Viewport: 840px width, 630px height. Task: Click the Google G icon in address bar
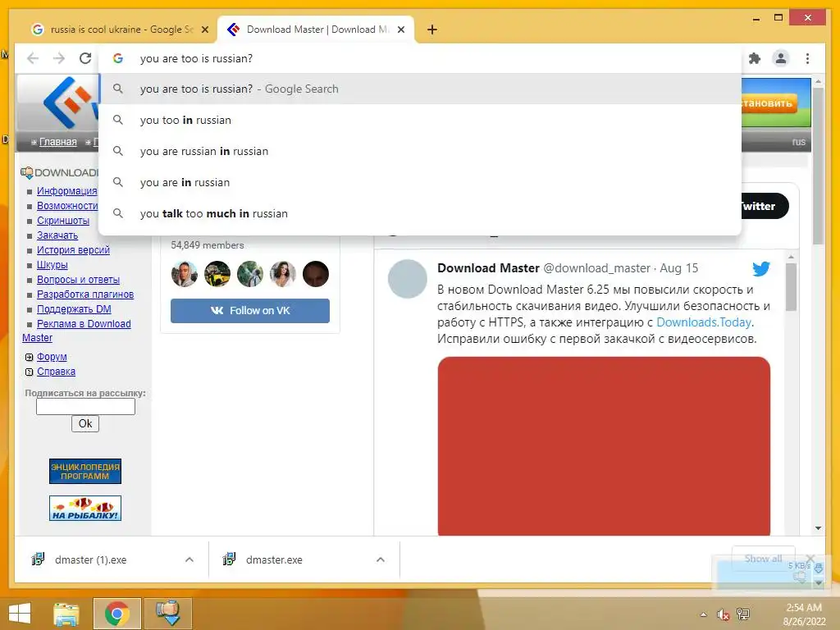118,58
